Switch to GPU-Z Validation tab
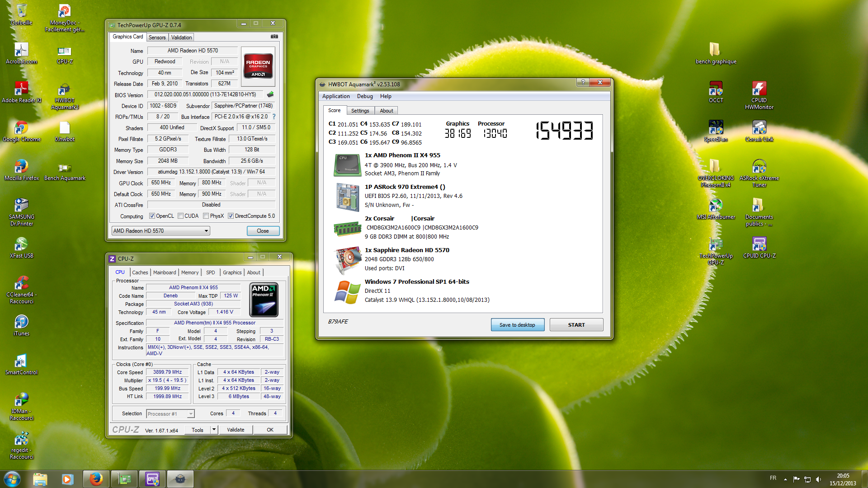868x488 pixels. click(181, 38)
